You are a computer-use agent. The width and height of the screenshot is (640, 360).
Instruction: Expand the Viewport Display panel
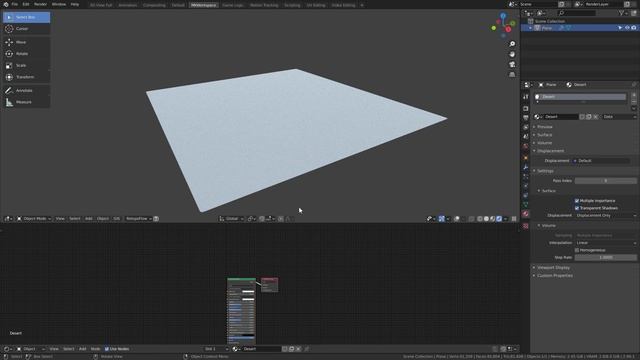tap(553, 268)
